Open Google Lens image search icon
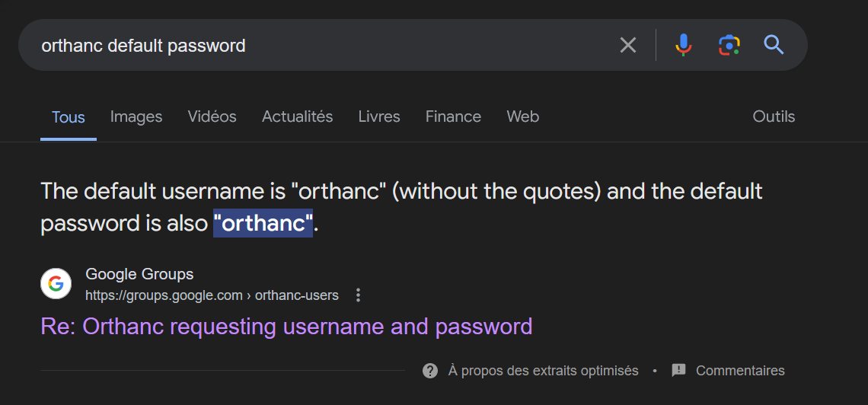 point(729,45)
